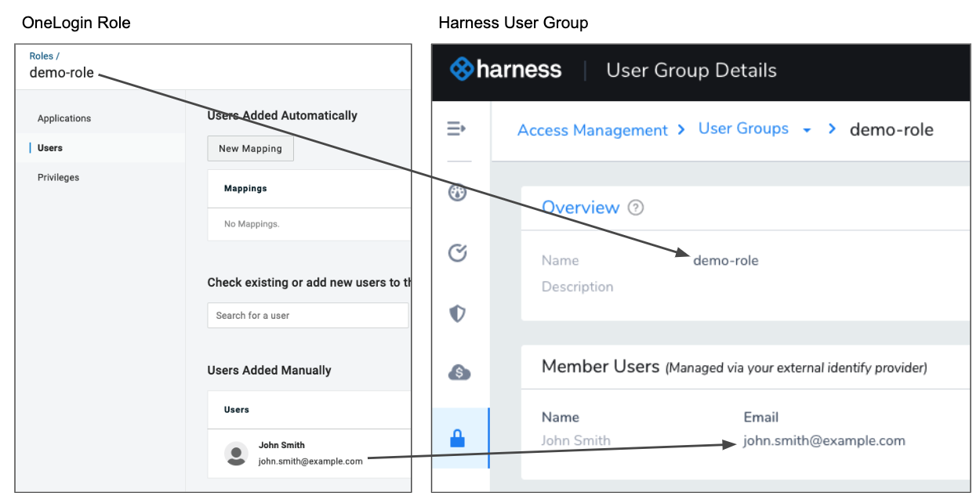Viewport: 980px width, 503px height.
Task: Open the Applications tab in OneLogin
Action: pos(64,118)
